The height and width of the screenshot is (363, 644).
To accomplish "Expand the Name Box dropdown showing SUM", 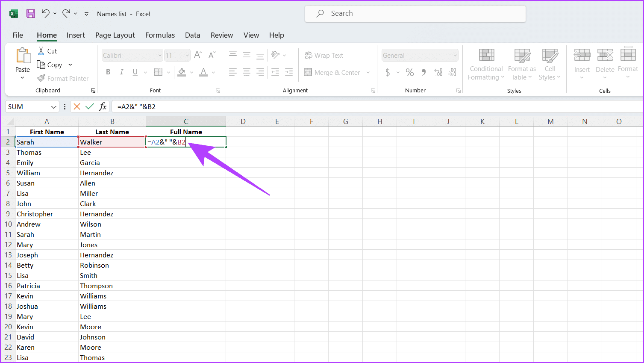I will (54, 107).
